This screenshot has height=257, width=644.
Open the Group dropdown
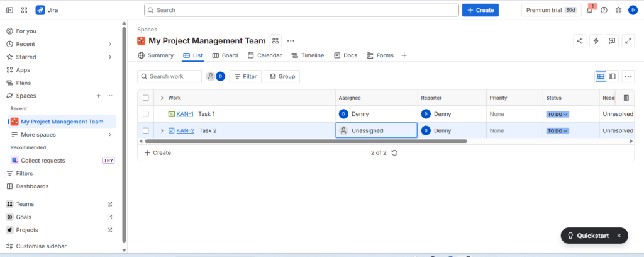282,76
